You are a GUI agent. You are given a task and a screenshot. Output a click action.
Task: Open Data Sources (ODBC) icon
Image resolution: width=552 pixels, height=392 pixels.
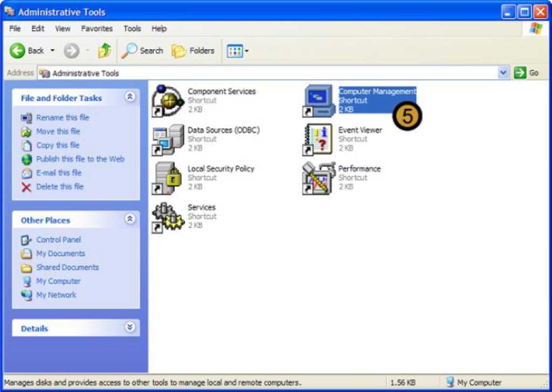[x=168, y=140]
